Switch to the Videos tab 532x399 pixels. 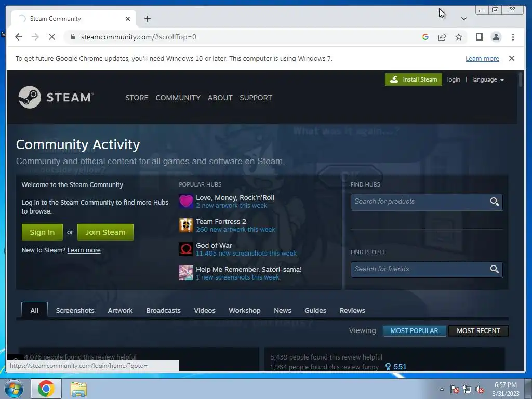(x=205, y=311)
